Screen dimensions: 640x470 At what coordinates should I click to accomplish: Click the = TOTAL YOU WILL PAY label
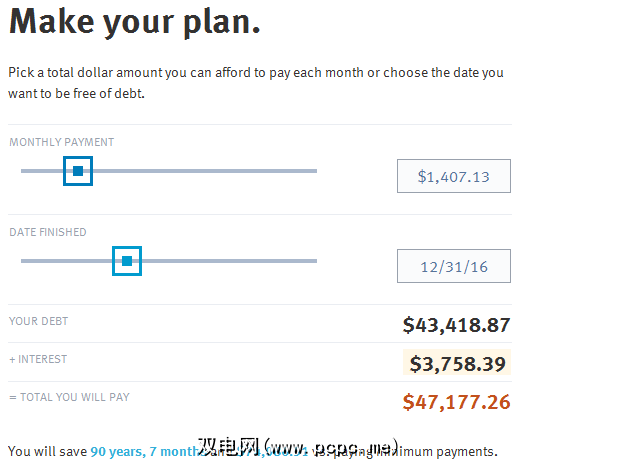[69, 397]
